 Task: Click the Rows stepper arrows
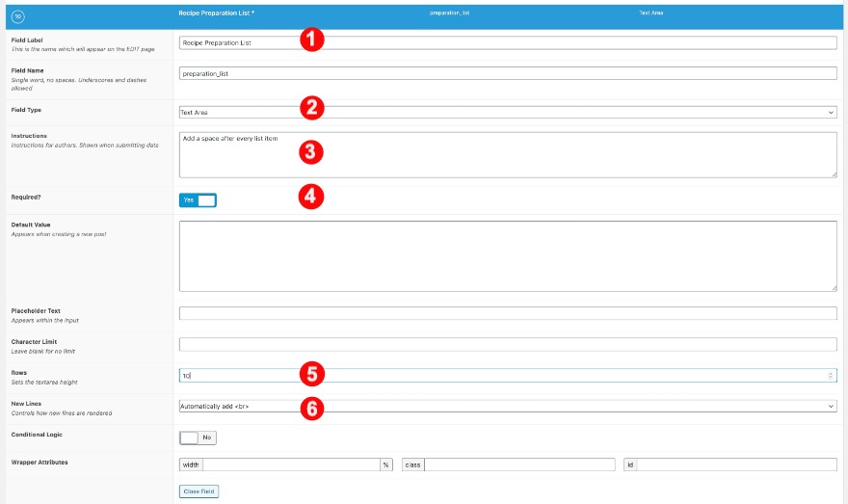[x=830, y=375]
